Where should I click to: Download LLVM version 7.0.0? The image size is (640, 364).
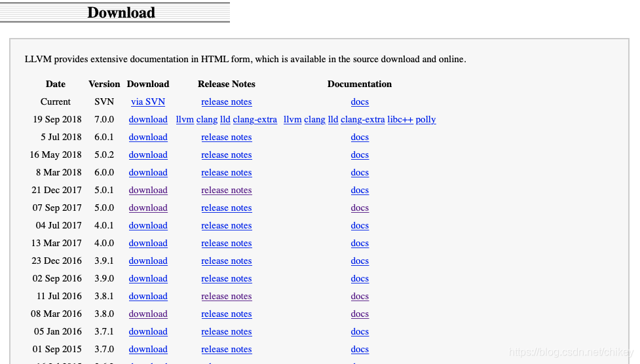[148, 120]
